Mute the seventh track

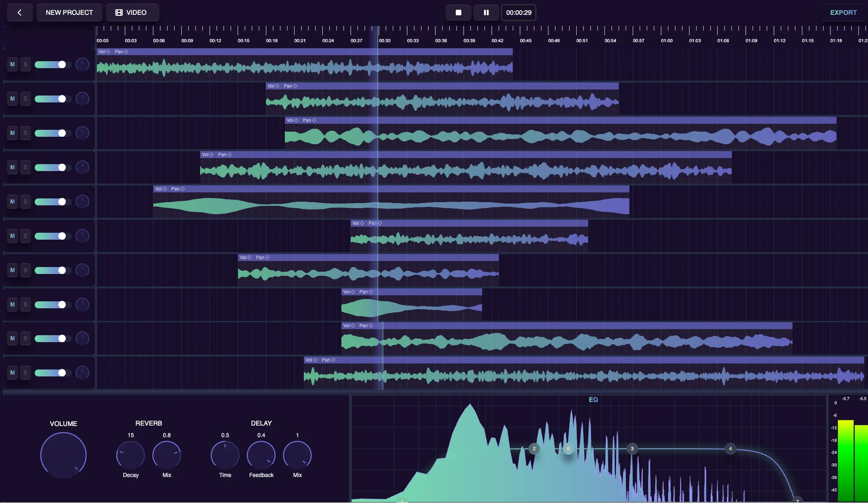[13, 270]
